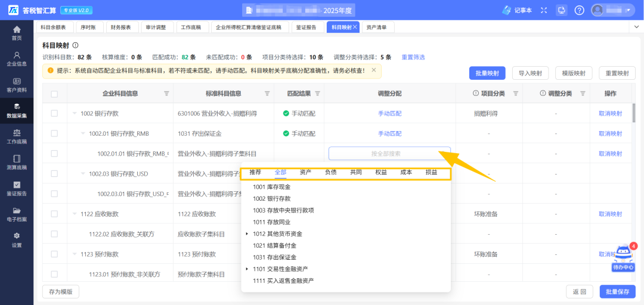
Task: Open 工作底稿 scales icon in sidebar
Action: coord(17,133)
